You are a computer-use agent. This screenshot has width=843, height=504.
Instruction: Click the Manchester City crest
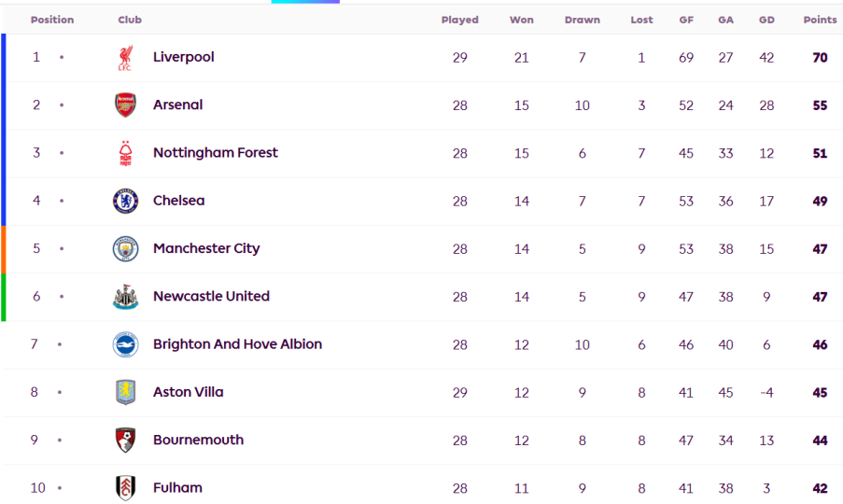coord(125,248)
